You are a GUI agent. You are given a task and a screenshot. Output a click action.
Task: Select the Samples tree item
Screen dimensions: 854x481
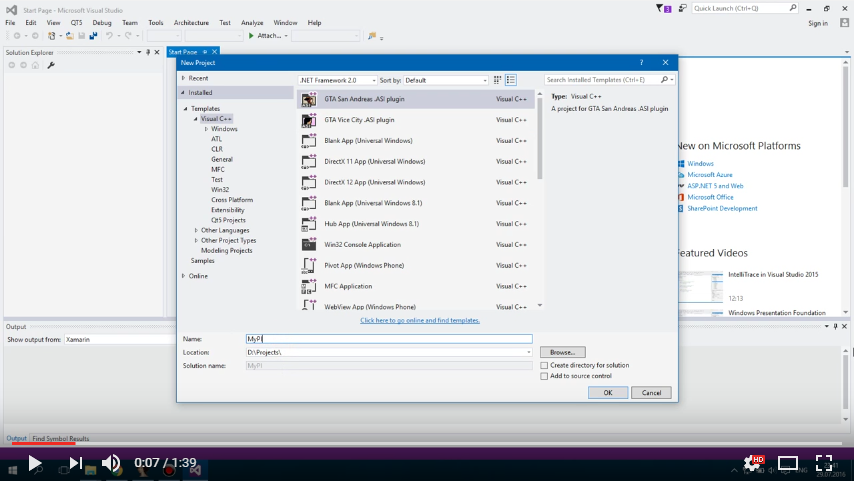click(x=203, y=261)
